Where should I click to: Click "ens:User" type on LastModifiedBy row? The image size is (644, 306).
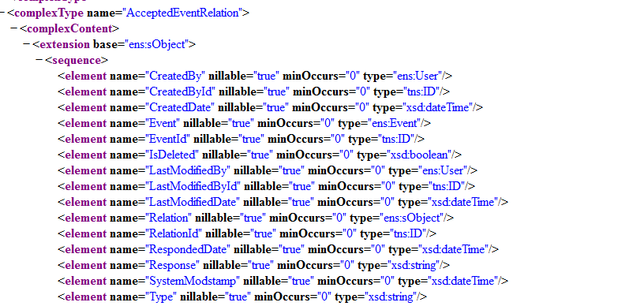(x=444, y=170)
